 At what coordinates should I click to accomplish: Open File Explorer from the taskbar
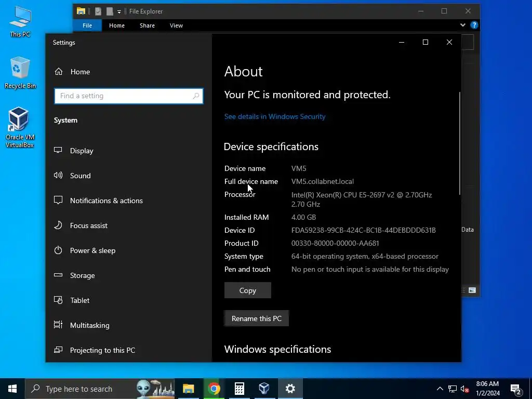coord(188,389)
